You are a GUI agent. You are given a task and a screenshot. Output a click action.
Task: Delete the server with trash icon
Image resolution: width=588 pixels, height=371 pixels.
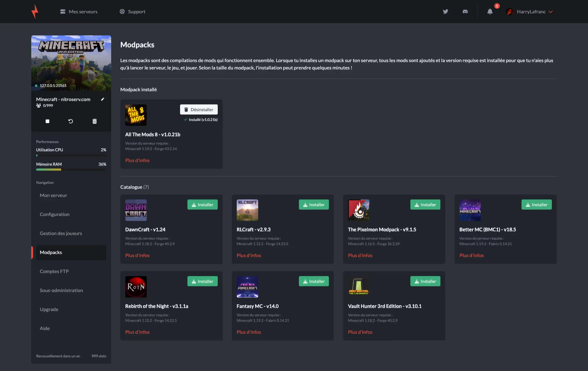95,121
